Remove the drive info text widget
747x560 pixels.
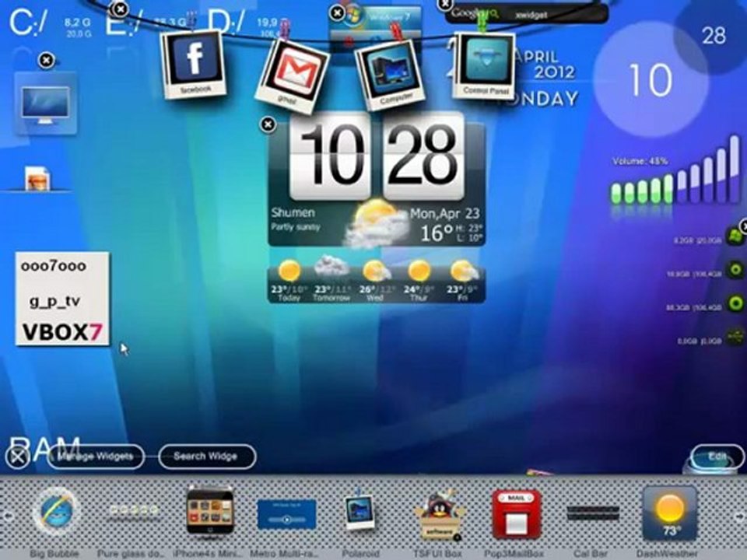[121, 9]
